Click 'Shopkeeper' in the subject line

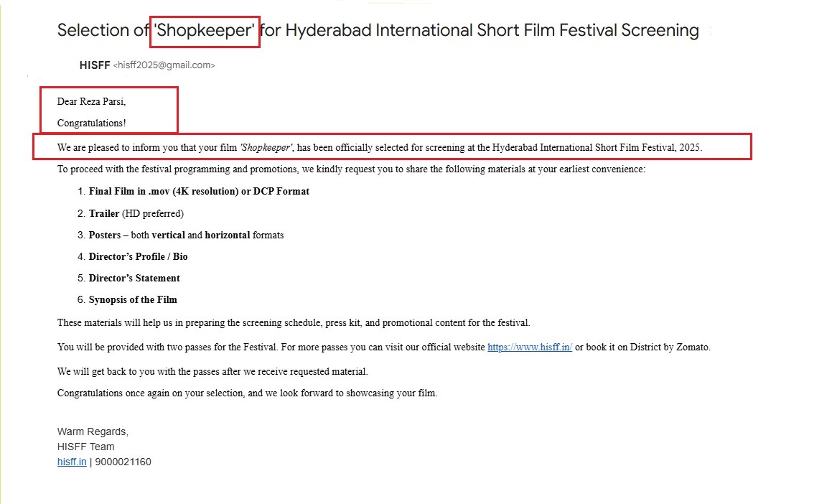tap(205, 31)
